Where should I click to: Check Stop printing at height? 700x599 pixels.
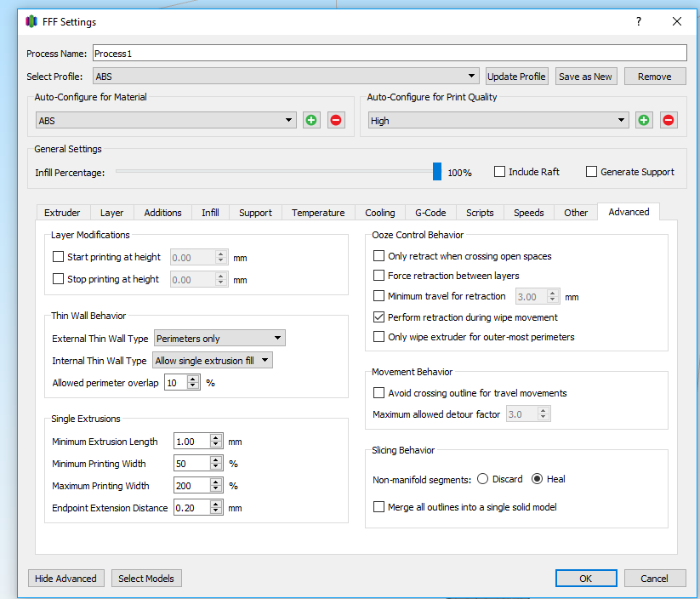pyautogui.click(x=58, y=279)
